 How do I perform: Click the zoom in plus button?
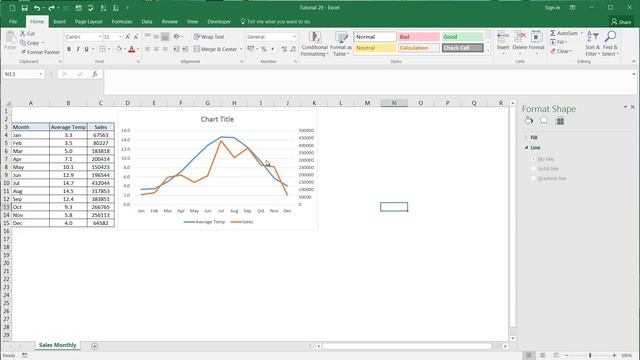(x=614, y=356)
